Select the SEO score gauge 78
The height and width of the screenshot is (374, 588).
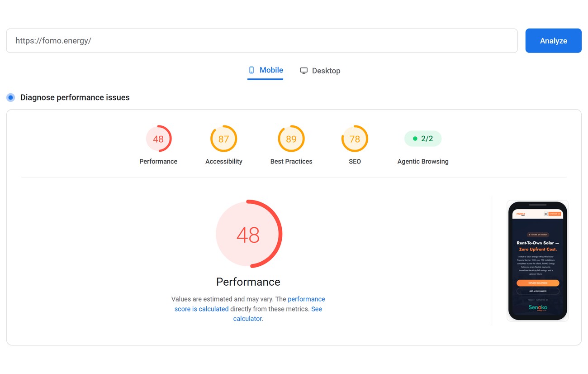[x=355, y=139]
